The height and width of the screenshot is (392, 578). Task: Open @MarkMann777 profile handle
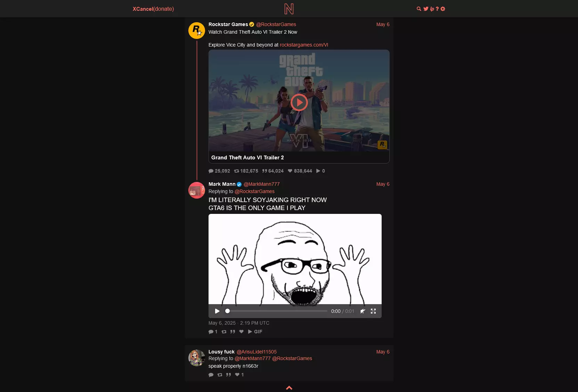pyautogui.click(x=261, y=184)
